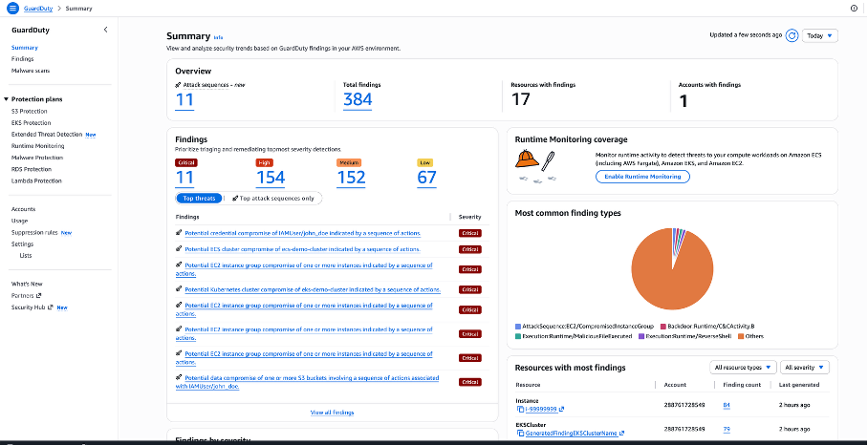Open the Today time range dropdown

pyautogui.click(x=819, y=35)
